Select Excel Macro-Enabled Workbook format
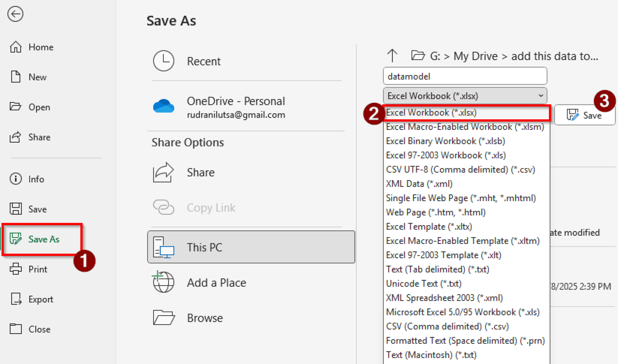The image size is (618, 364). [x=465, y=127]
